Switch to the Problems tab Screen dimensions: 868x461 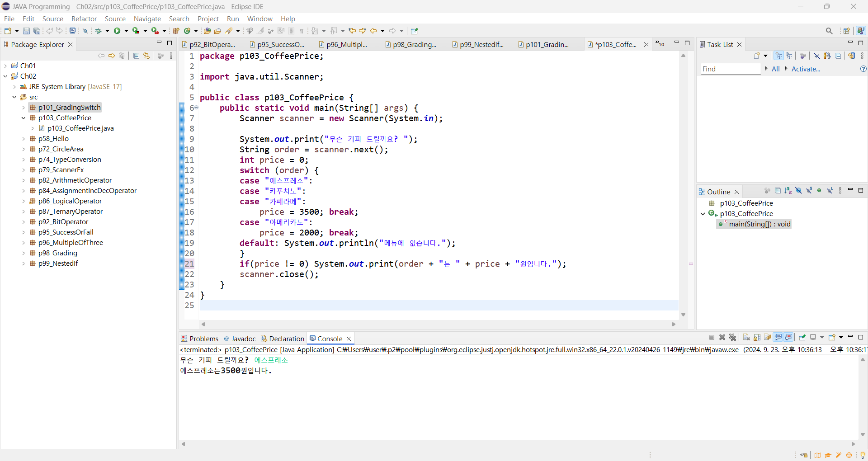coord(199,339)
